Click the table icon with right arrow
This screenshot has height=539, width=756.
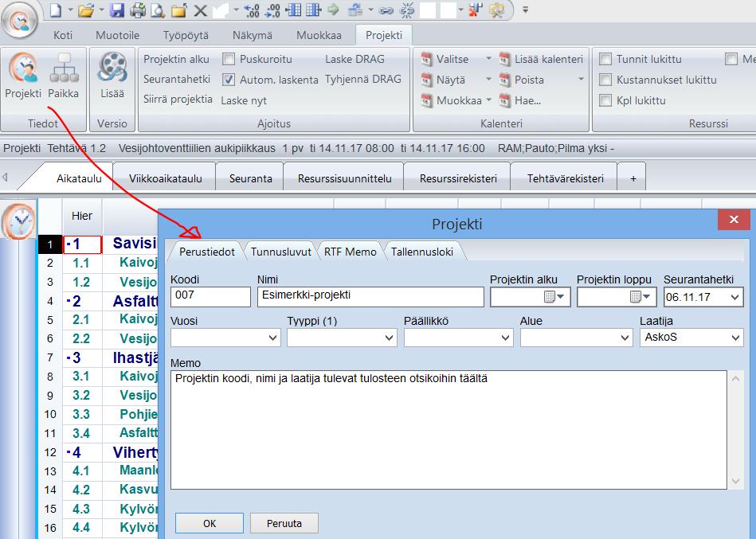point(313,10)
